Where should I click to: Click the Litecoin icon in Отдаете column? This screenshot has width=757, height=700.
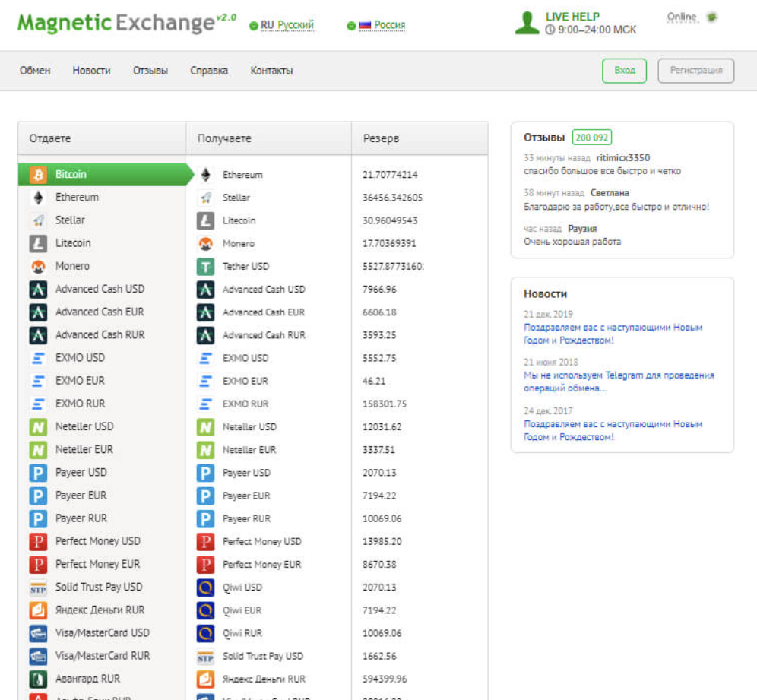[x=38, y=243]
